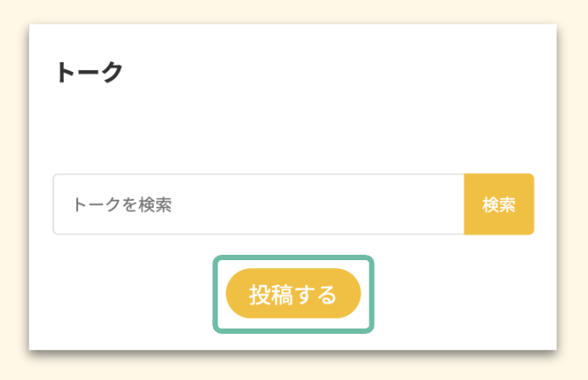
Task: Place cursor in the トークを検索 box
Action: click(x=258, y=204)
